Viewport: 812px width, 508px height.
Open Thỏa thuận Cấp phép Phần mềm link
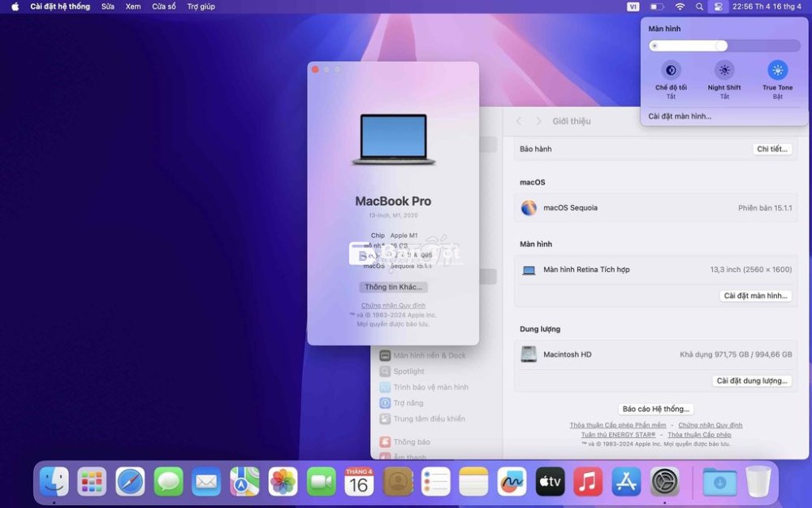[618, 425]
